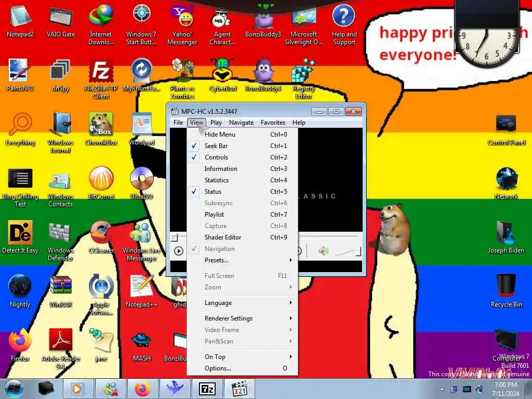Screen dimensions: 532x399
Task: Expand the On Top submenu
Action: (242, 356)
